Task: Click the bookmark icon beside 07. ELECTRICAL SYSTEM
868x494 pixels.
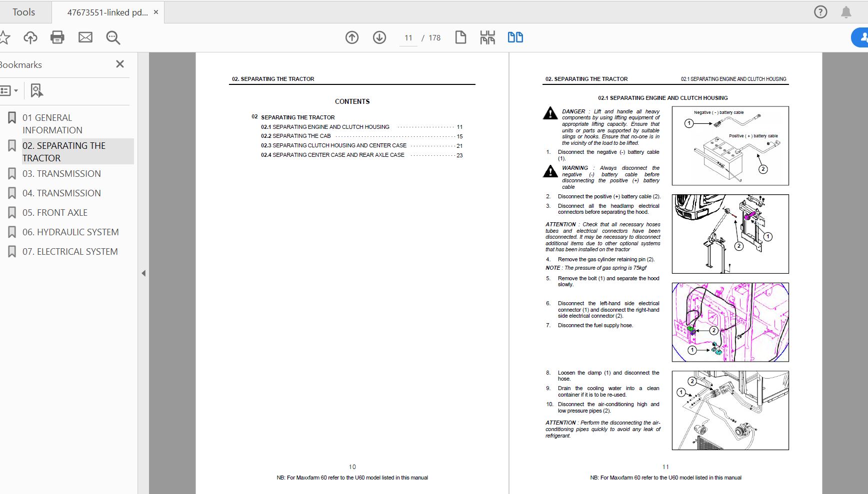Action: (x=12, y=252)
